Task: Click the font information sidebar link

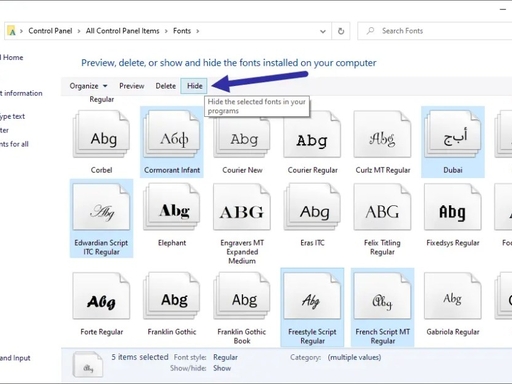Action: (21, 93)
